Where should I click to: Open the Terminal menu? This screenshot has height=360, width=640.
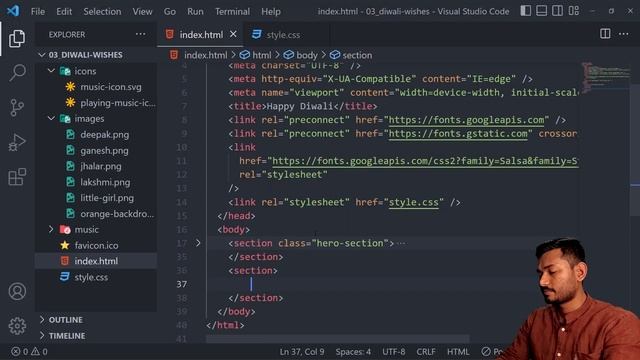pyautogui.click(x=233, y=11)
